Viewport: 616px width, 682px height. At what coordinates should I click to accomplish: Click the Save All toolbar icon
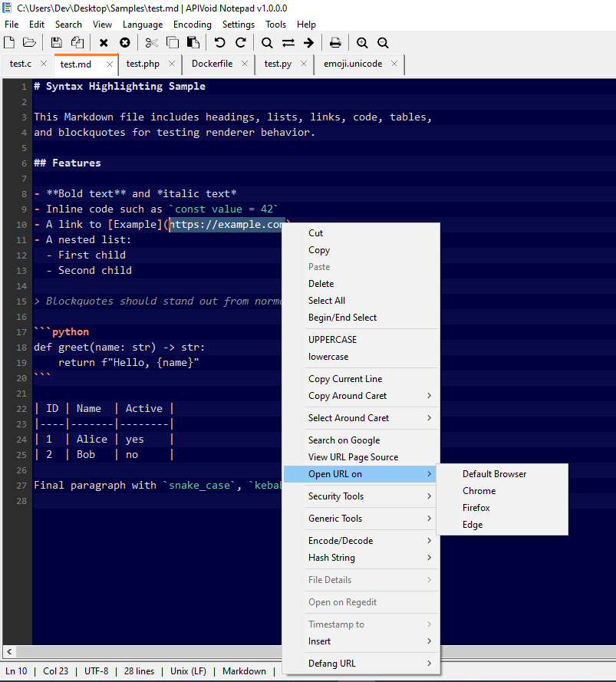(77, 43)
